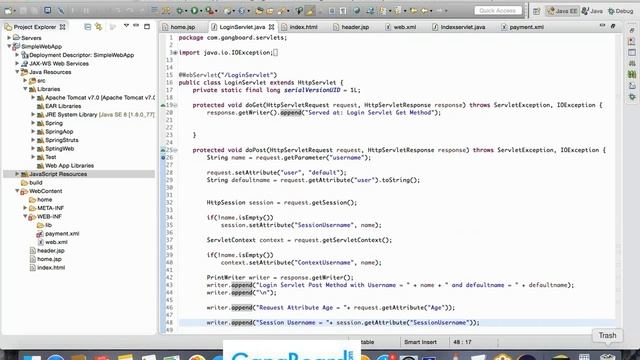This screenshot has height=360, width=640.
Task: Click the monitor-shaped icon in main toolbar
Action: pos(48,11)
